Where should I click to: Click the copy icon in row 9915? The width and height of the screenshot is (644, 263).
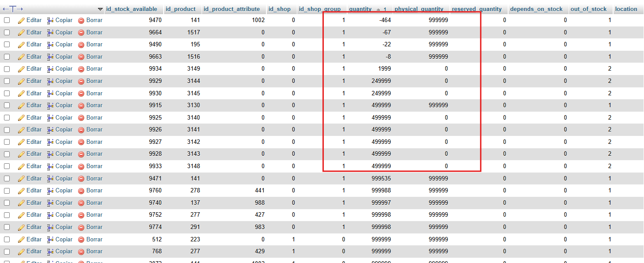[50, 105]
